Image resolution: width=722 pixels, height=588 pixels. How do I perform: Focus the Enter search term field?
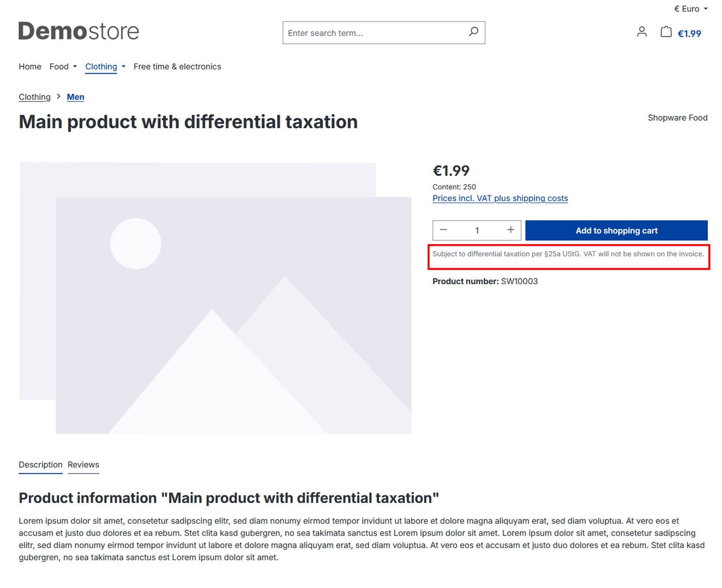point(372,33)
